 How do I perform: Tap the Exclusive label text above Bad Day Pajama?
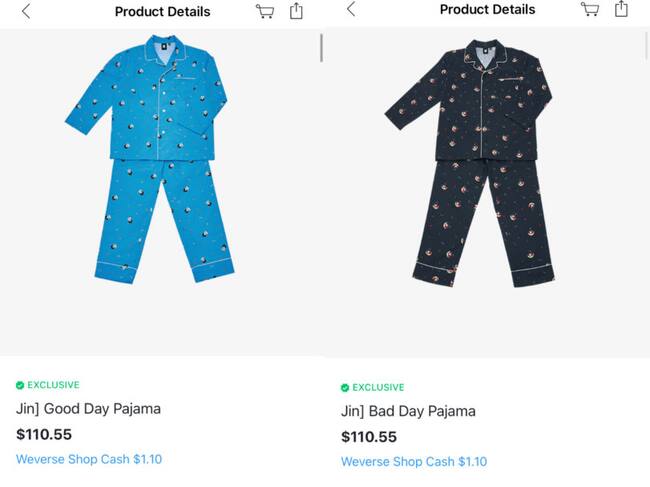[378, 387]
